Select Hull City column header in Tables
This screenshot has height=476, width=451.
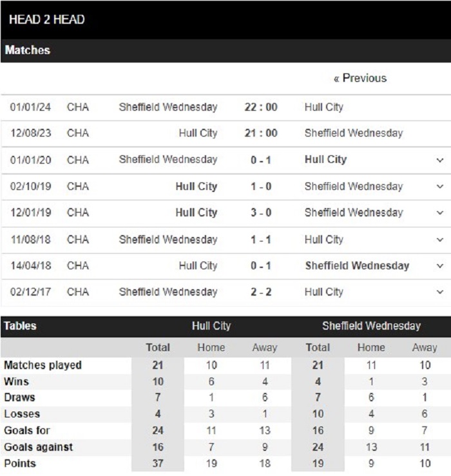coord(211,326)
